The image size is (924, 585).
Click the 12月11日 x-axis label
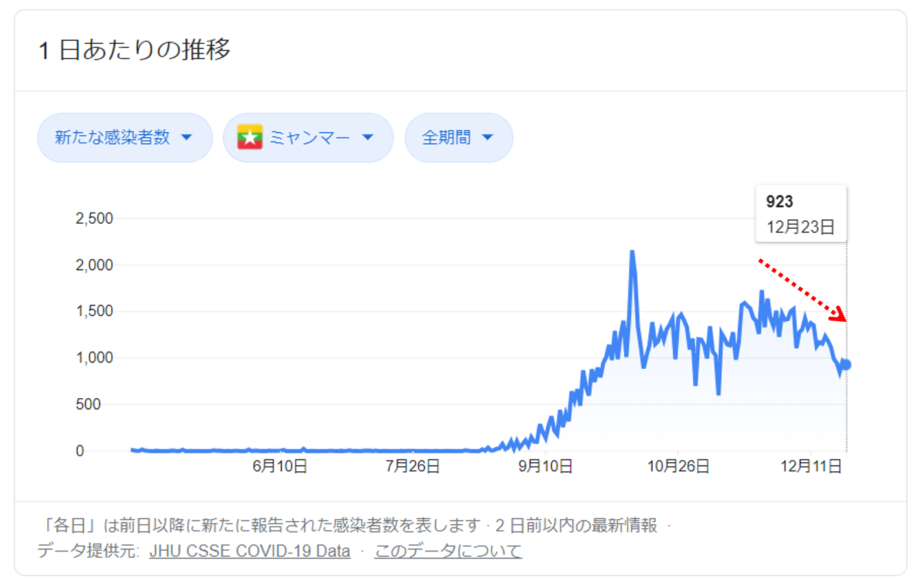click(x=811, y=466)
